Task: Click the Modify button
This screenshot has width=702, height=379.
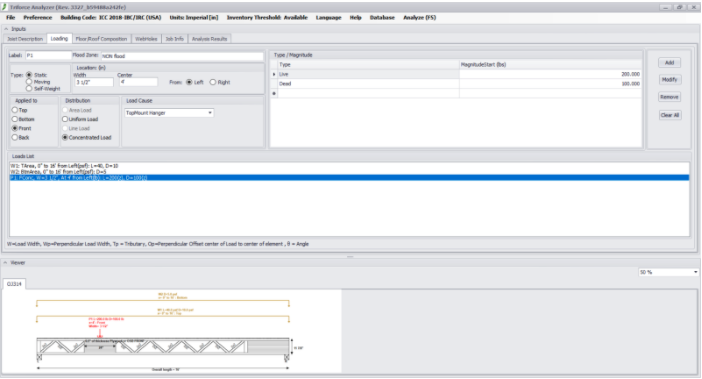Action: (669, 80)
